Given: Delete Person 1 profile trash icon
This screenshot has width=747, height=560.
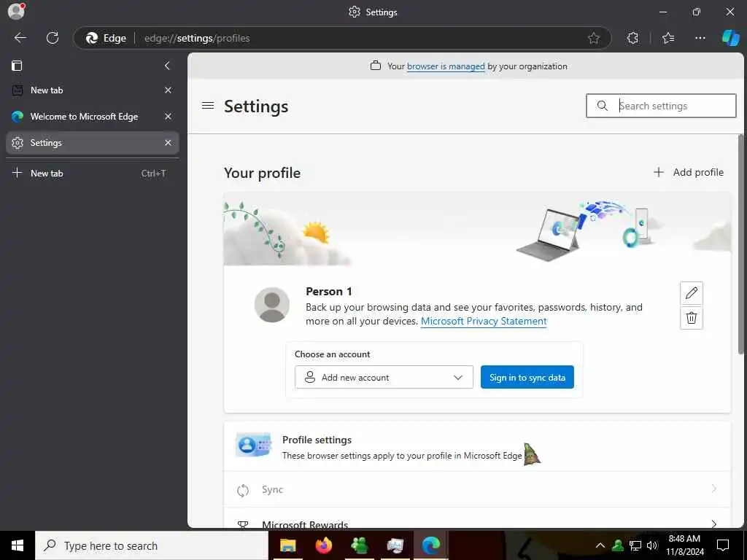Looking at the screenshot, I should (x=692, y=318).
